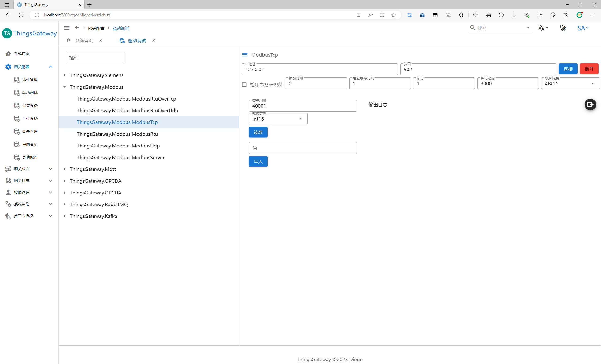Switch to the 系统首页 tab
601x364 pixels.
tap(83, 40)
